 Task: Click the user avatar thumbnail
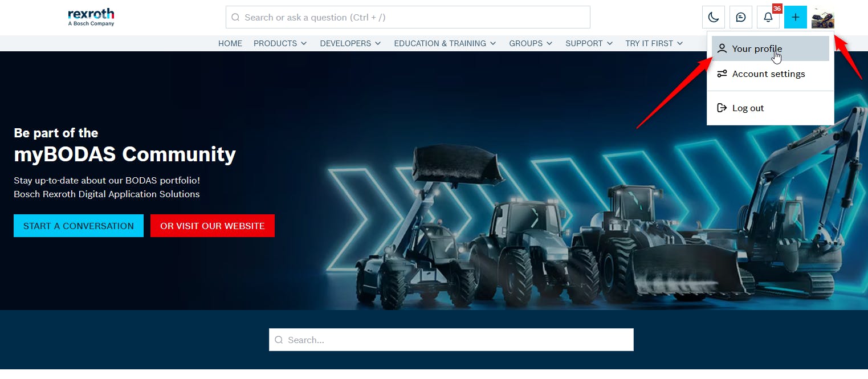click(x=823, y=18)
